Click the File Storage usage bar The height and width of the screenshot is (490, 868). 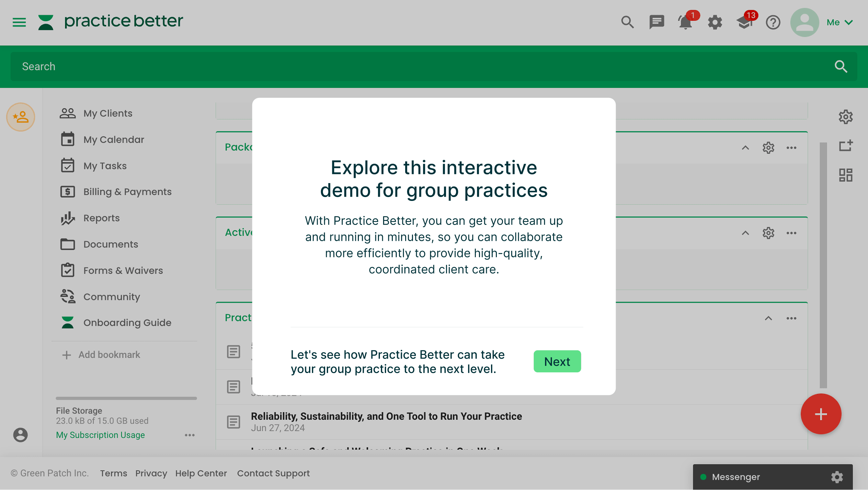point(126,398)
